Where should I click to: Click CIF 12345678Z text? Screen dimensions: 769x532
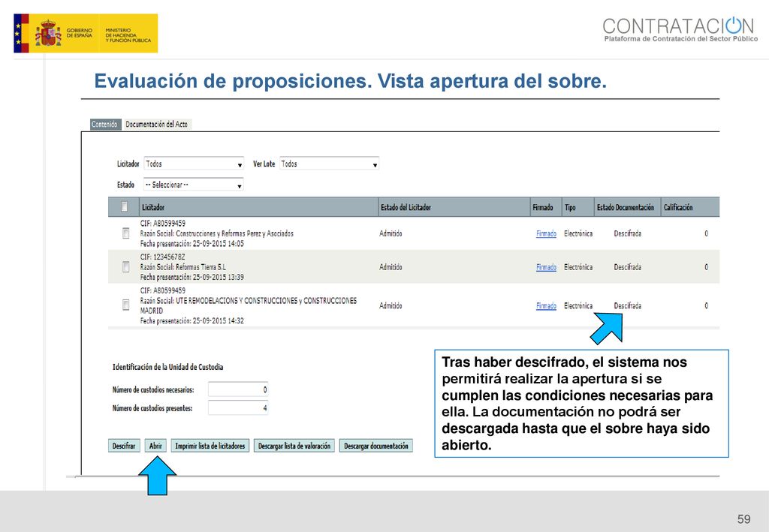click(162, 257)
